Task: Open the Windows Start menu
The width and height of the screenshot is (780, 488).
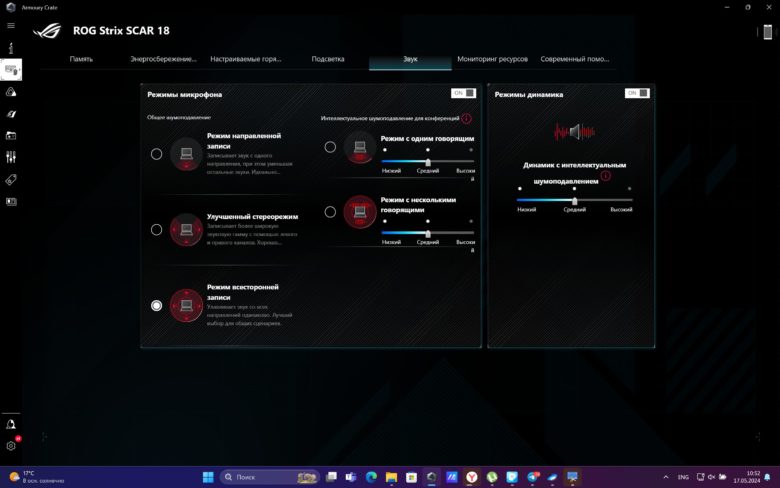Action: (x=208, y=477)
